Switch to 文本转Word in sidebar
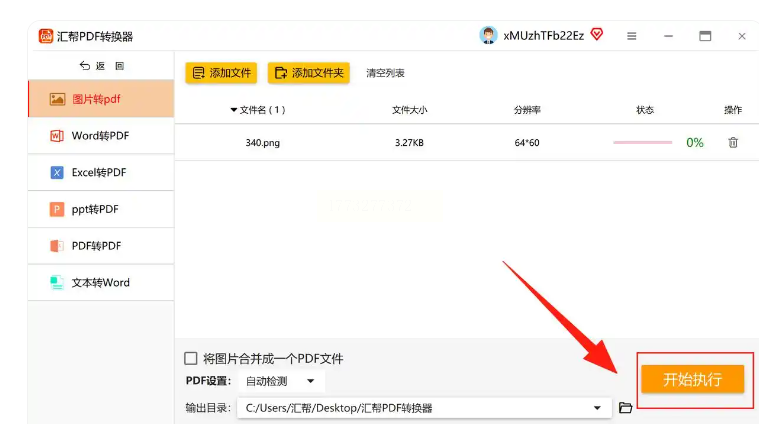This screenshot has height=424, width=759. (x=101, y=283)
